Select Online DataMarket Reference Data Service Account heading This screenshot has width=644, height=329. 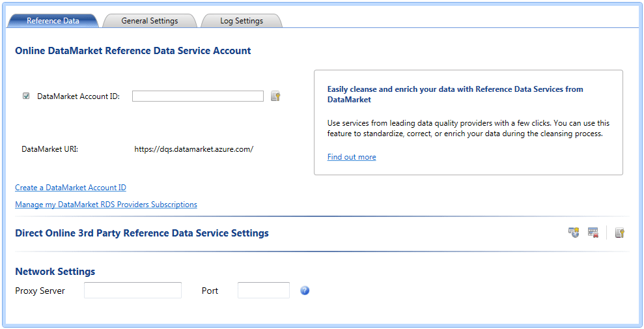133,51
